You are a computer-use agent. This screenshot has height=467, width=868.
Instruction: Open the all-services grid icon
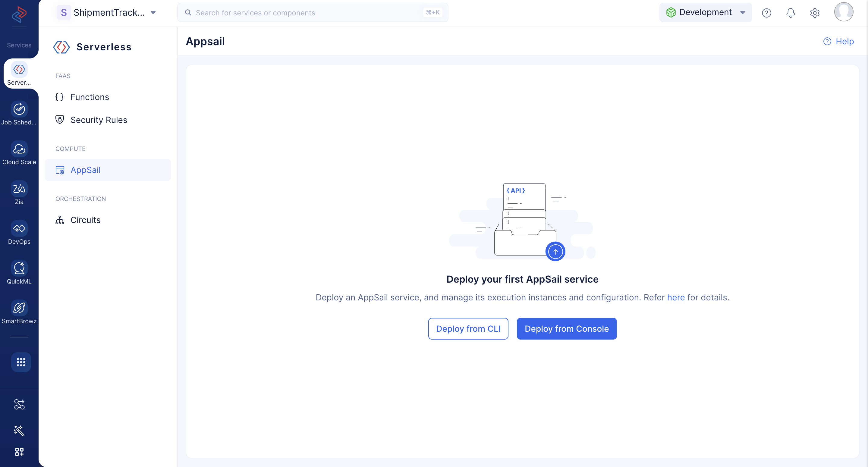click(x=21, y=362)
